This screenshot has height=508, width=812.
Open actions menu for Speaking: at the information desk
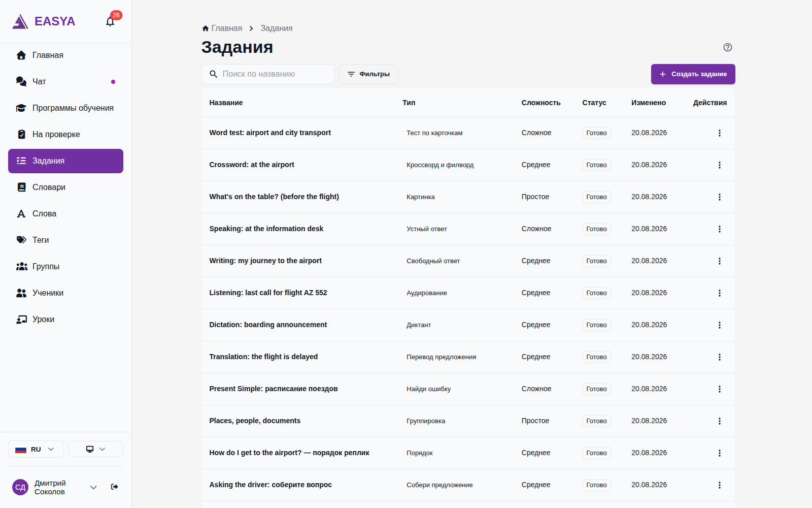point(719,229)
